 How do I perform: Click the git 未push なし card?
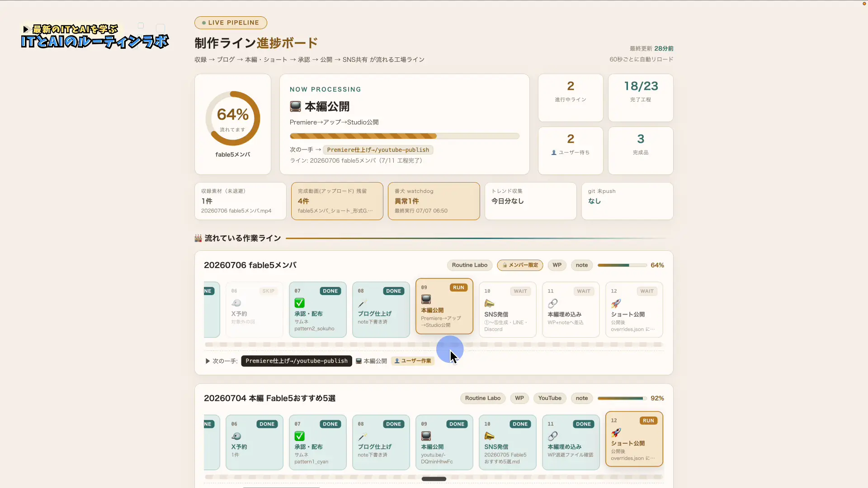[x=627, y=201]
